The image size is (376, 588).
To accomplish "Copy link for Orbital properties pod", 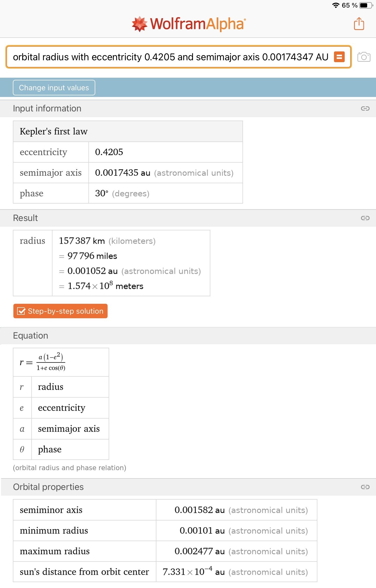I will click(365, 487).
